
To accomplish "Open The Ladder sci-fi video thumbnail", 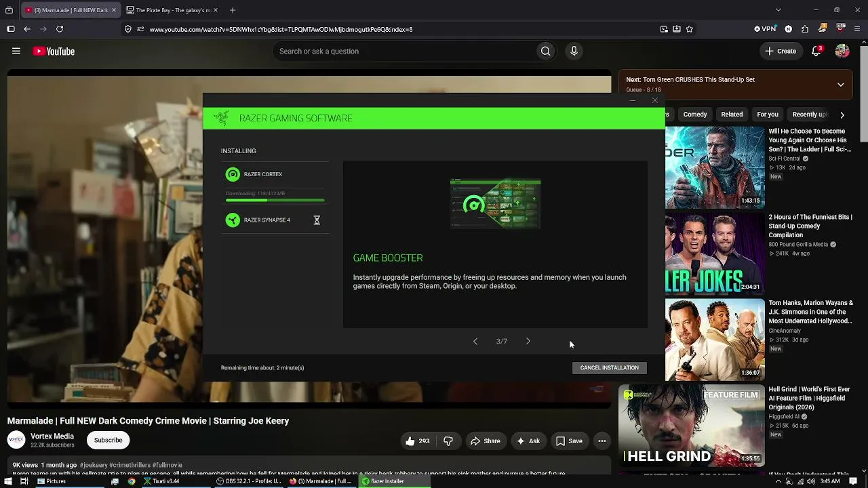I will 715,167.
